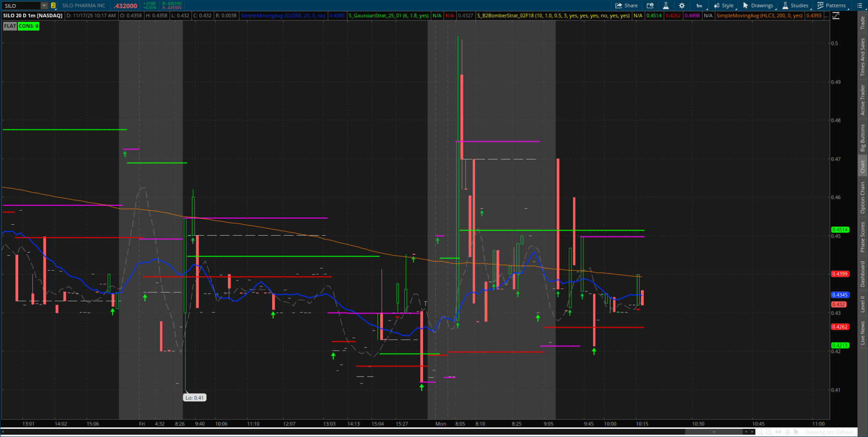The image size is (868, 437).
Task: Toggle the Times And Sales side panel
Action: tap(863, 57)
